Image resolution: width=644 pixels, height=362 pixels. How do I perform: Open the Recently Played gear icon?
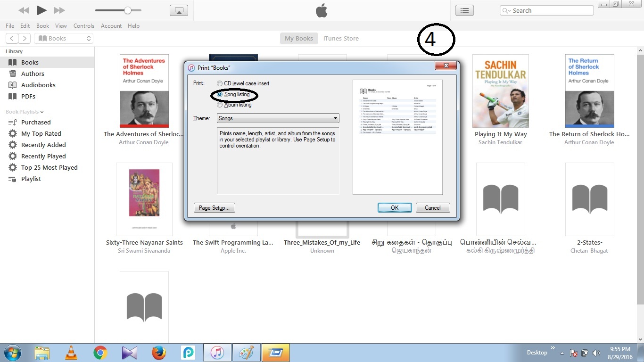tap(13, 156)
